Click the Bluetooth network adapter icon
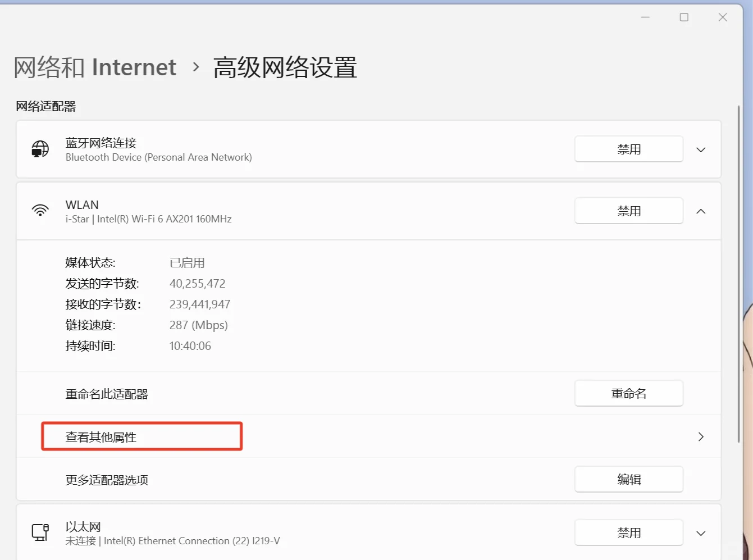The image size is (753, 560). click(39, 149)
